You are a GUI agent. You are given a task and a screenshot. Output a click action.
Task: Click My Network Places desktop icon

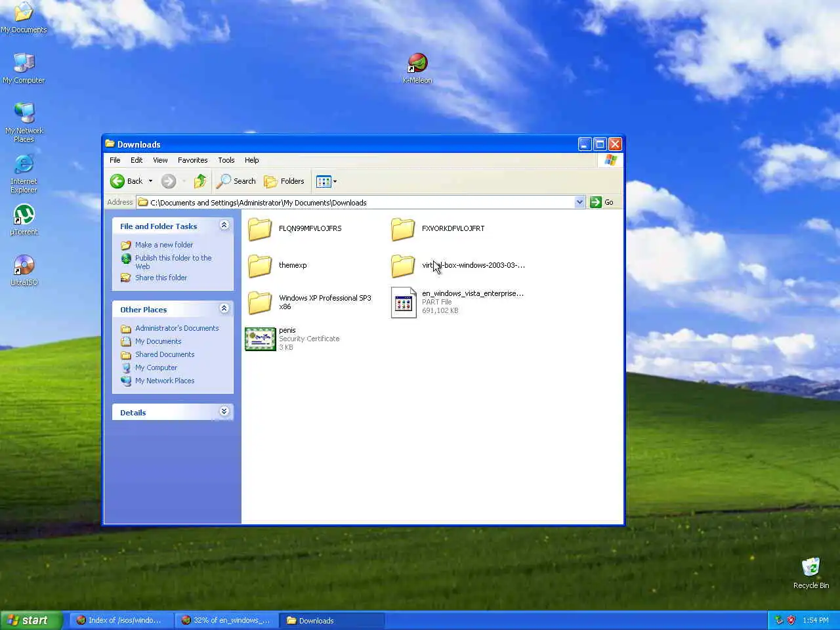(24, 113)
